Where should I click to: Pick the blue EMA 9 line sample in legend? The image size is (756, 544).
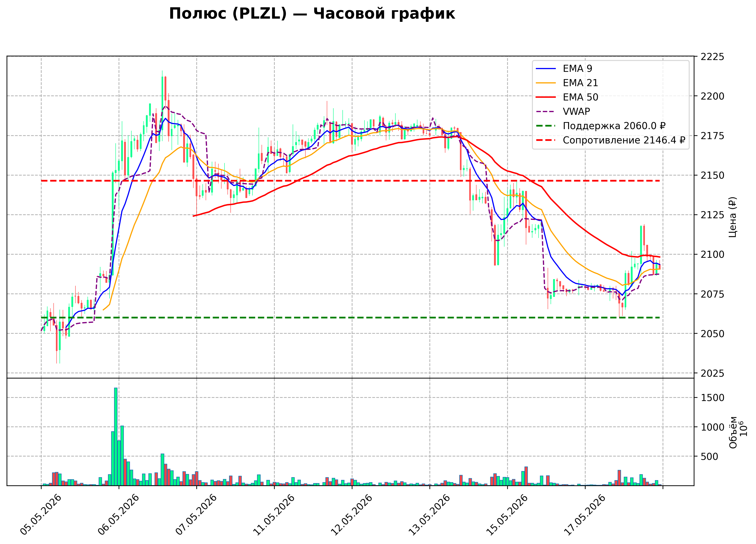546,69
